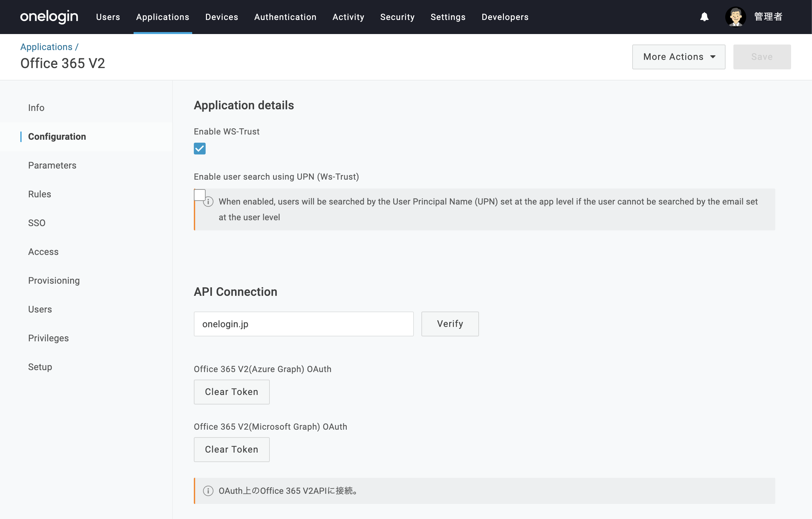Open the Rules tab
Screen dimensions: 812x519
click(40, 194)
